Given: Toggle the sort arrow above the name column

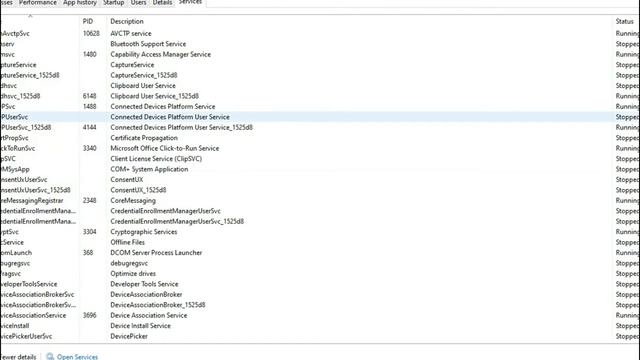Looking at the screenshot, I should point(30,16).
